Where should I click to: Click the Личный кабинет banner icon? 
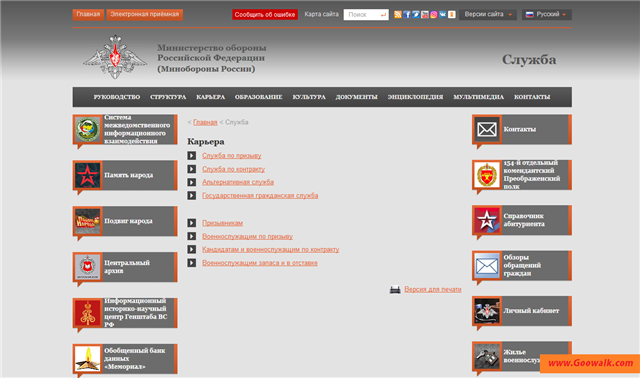(487, 311)
